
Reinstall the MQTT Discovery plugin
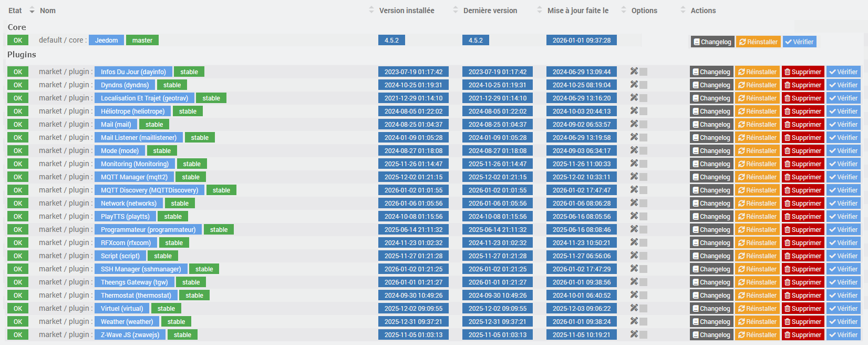tap(757, 190)
